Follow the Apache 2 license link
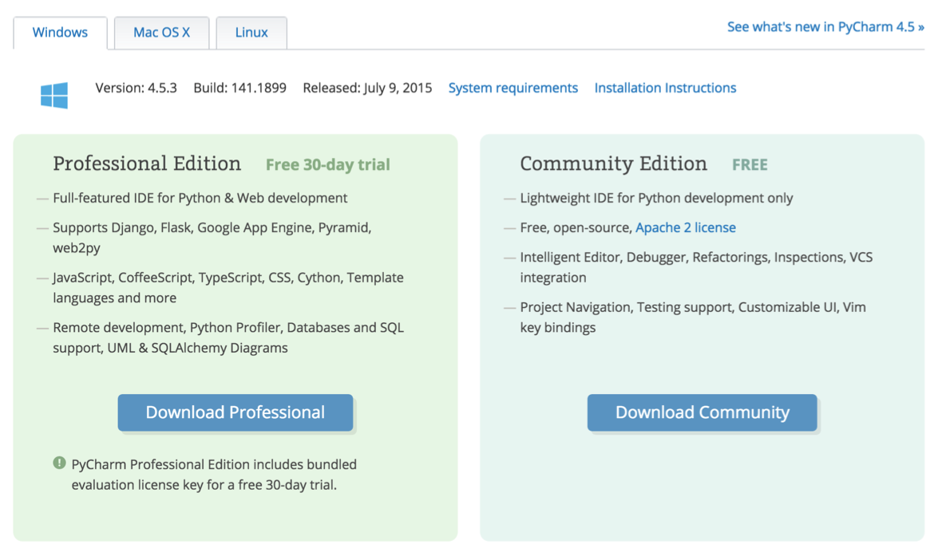Viewport: 950px width, 560px height. click(x=685, y=227)
